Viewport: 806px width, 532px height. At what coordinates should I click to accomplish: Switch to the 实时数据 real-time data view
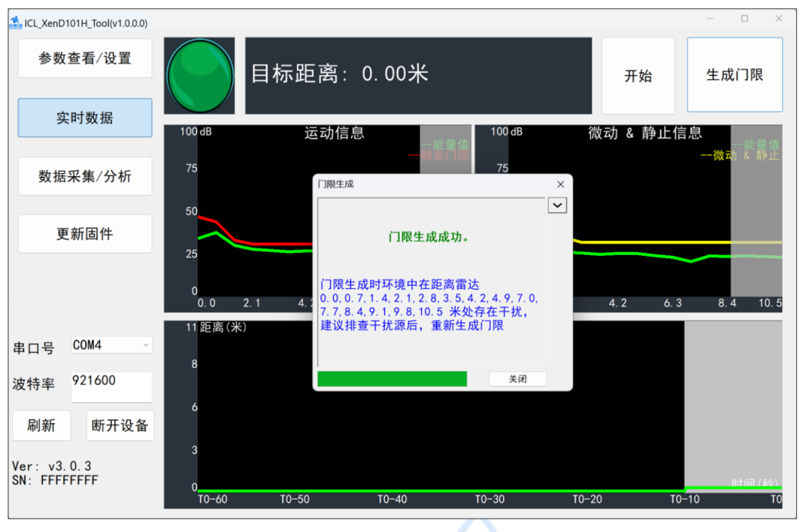click(x=84, y=117)
